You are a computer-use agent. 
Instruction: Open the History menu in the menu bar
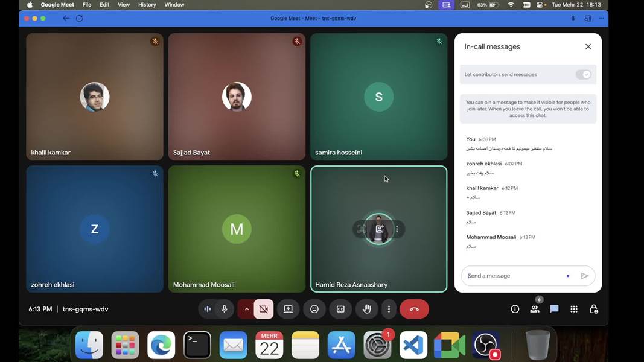pos(147,5)
